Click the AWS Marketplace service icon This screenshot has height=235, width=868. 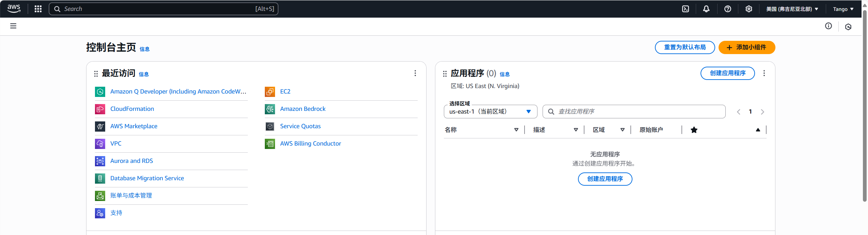(100, 127)
